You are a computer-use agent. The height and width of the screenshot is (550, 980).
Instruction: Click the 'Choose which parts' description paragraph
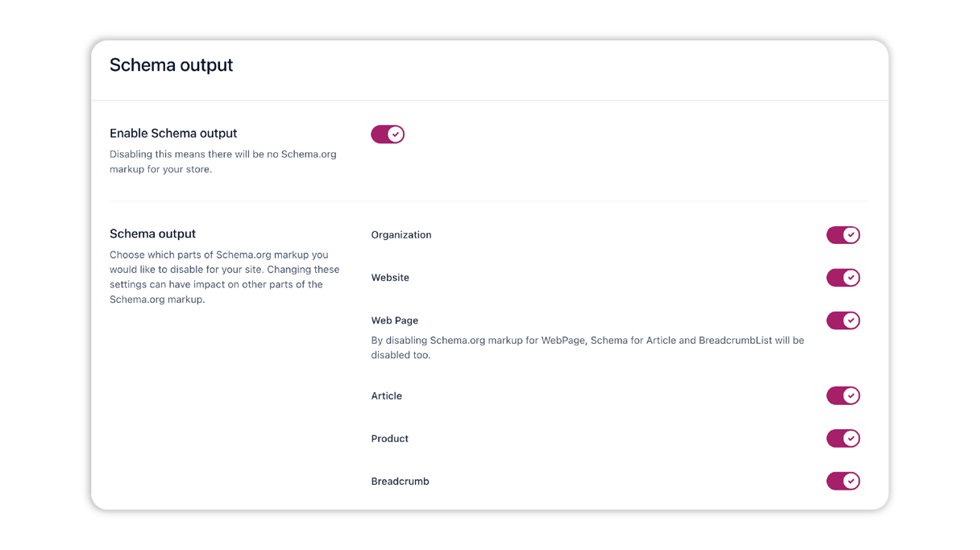(225, 277)
